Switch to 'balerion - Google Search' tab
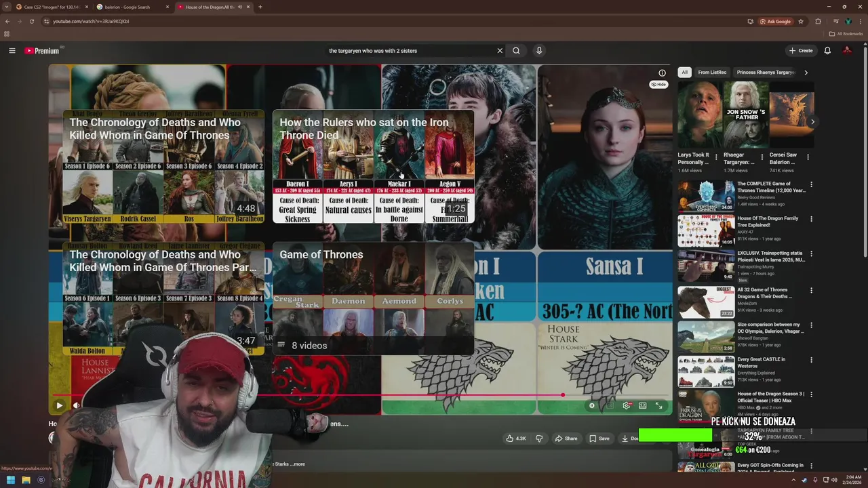 click(133, 7)
